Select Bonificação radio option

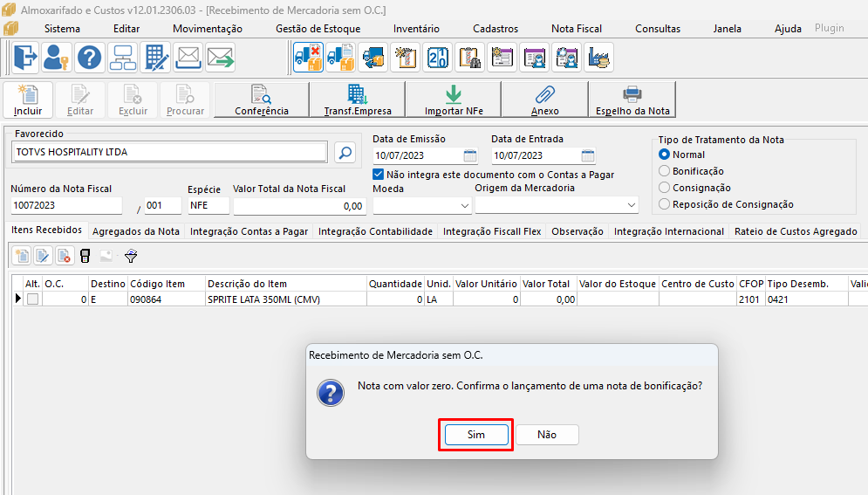coord(664,171)
